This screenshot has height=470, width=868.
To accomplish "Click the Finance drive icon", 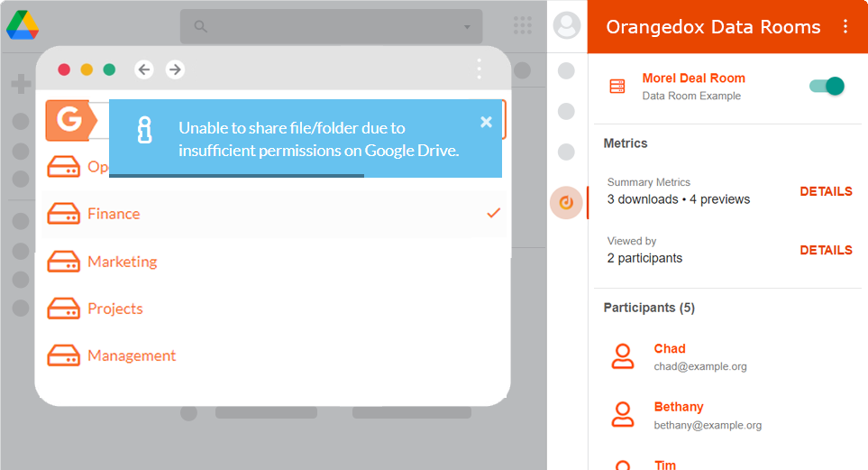I will 64,214.
